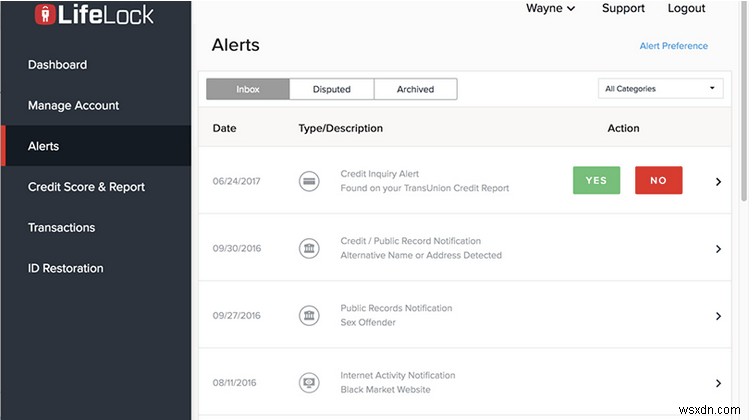
Task: Open the Alert Preference link
Action: coord(673,46)
